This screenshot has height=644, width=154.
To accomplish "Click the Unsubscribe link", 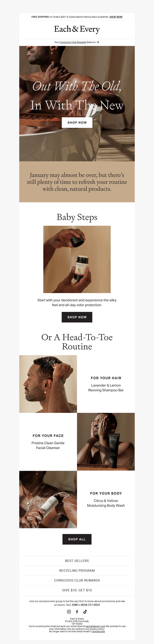I will (x=98, y=632).
